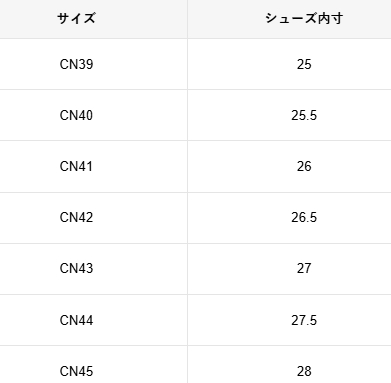Click the inner size value 27
Image resolution: width=391 pixels, height=383 pixels.
pos(304,268)
